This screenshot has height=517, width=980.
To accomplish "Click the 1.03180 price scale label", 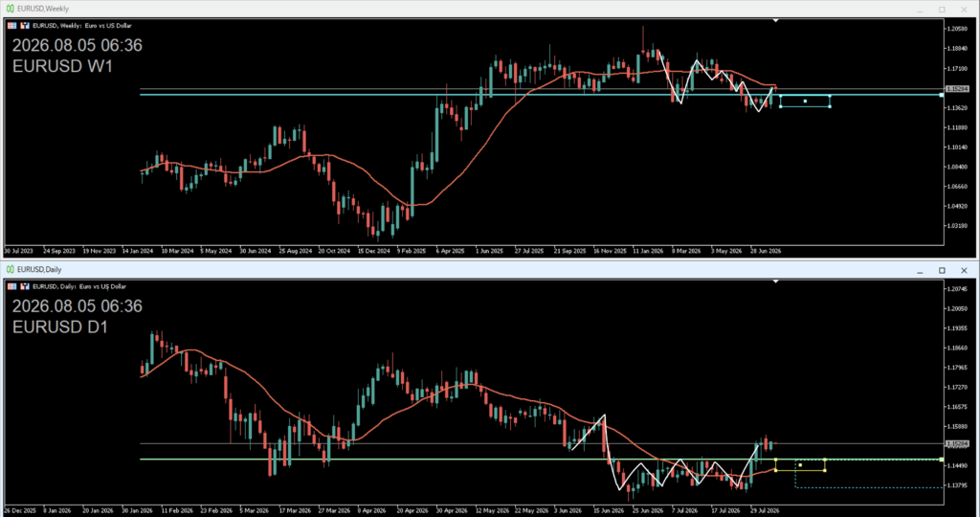I will point(957,226).
